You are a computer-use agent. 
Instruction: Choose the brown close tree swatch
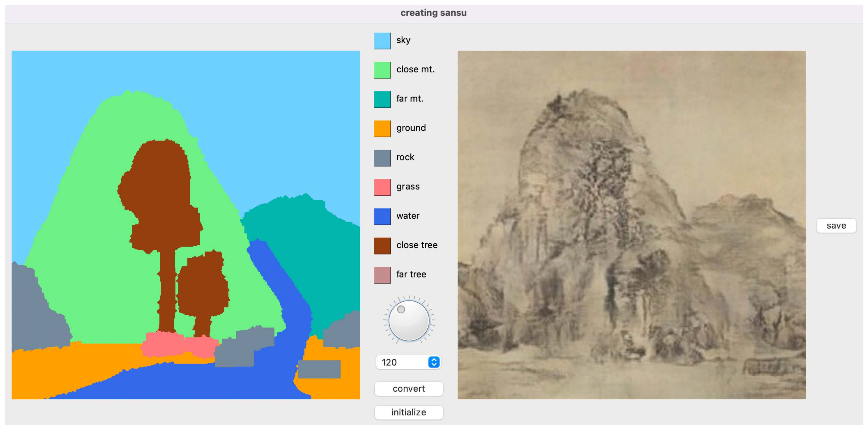[x=382, y=246]
